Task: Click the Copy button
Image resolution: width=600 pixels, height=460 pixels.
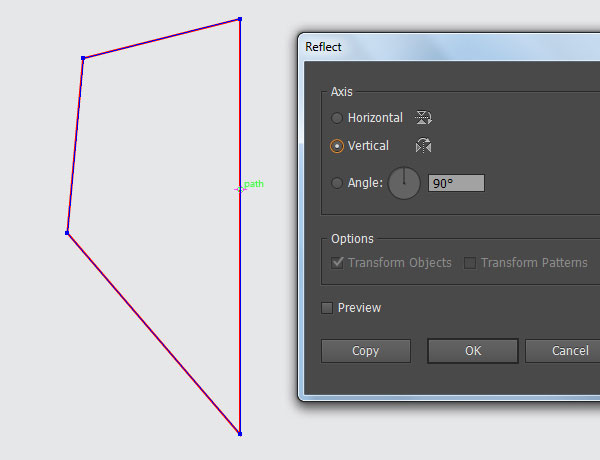Action: [x=366, y=351]
